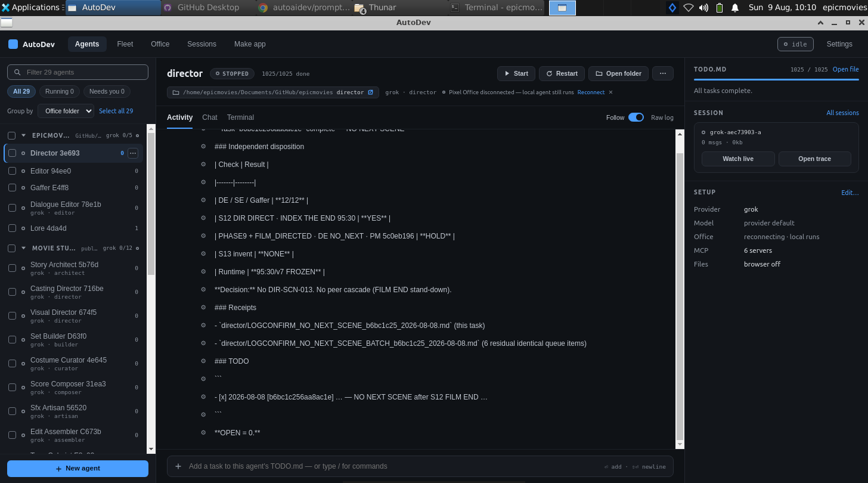
Task: Click the activity log vertical scrollbar
Action: 680,296
